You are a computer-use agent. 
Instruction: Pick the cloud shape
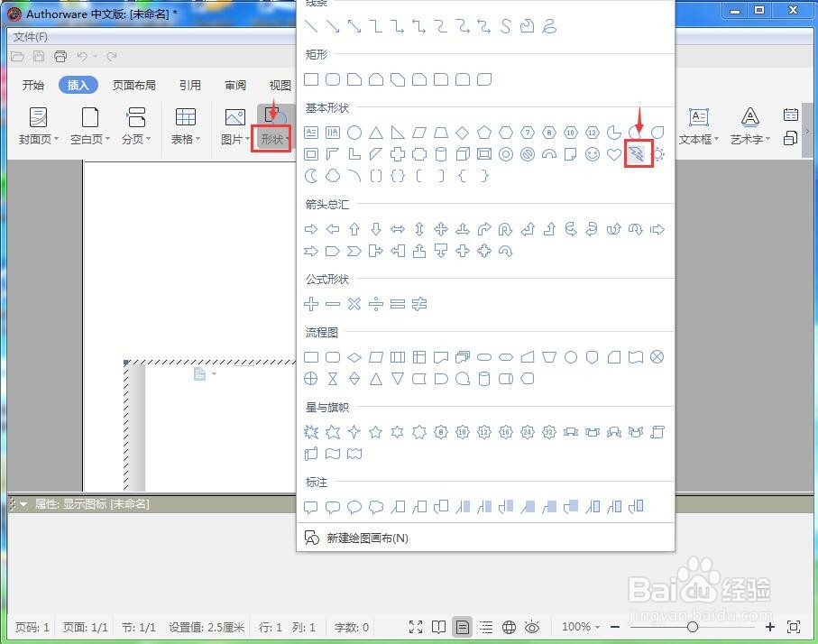(x=332, y=176)
